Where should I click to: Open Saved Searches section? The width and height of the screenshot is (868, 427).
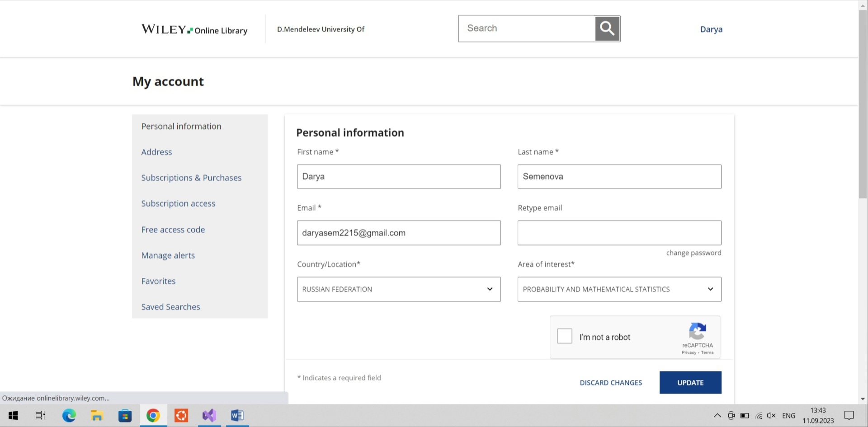tap(170, 307)
